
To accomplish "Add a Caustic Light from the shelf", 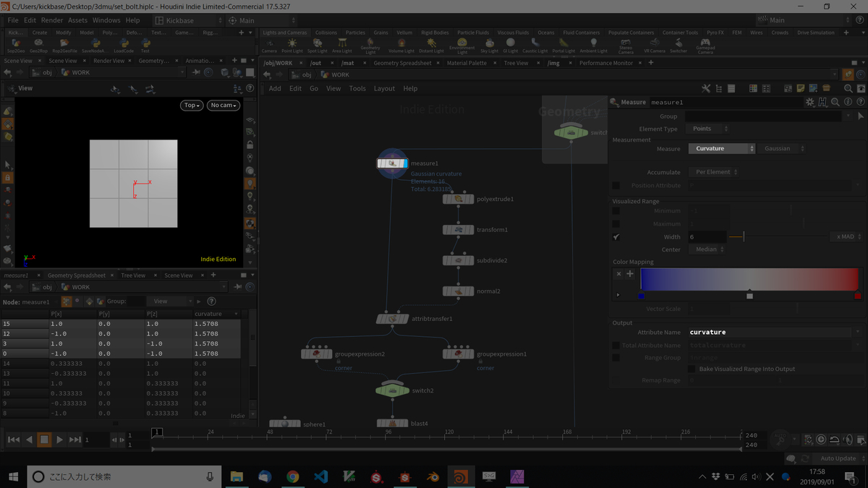I will pos(535,46).
